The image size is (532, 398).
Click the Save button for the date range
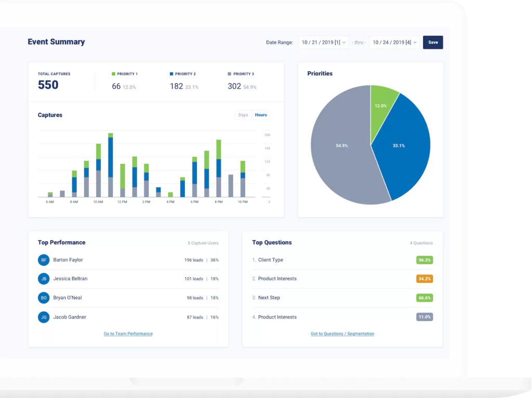click(x=433, y=42)
